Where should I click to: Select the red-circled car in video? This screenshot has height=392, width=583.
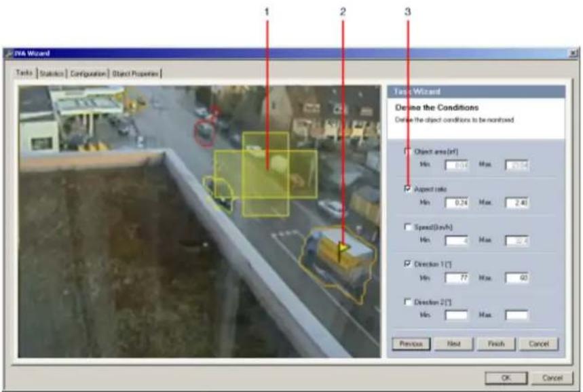204,133
